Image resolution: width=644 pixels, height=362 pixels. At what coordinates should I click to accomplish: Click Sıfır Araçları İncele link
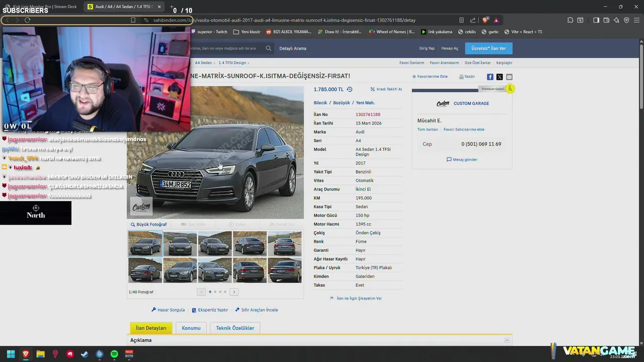tap(257, 310)
